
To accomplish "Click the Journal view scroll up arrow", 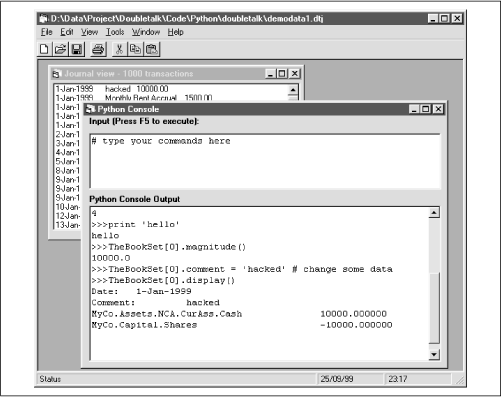I will (x=293, y=90).
